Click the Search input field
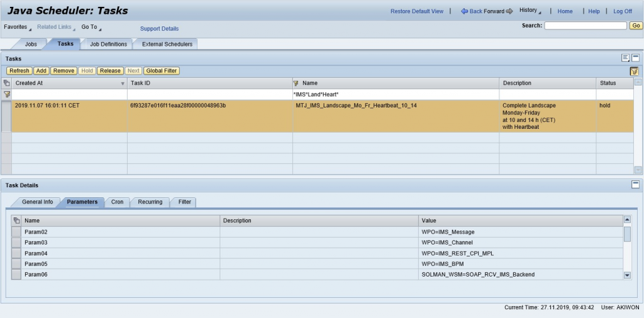The image size is (644, 318). click(x=586, y=25)
